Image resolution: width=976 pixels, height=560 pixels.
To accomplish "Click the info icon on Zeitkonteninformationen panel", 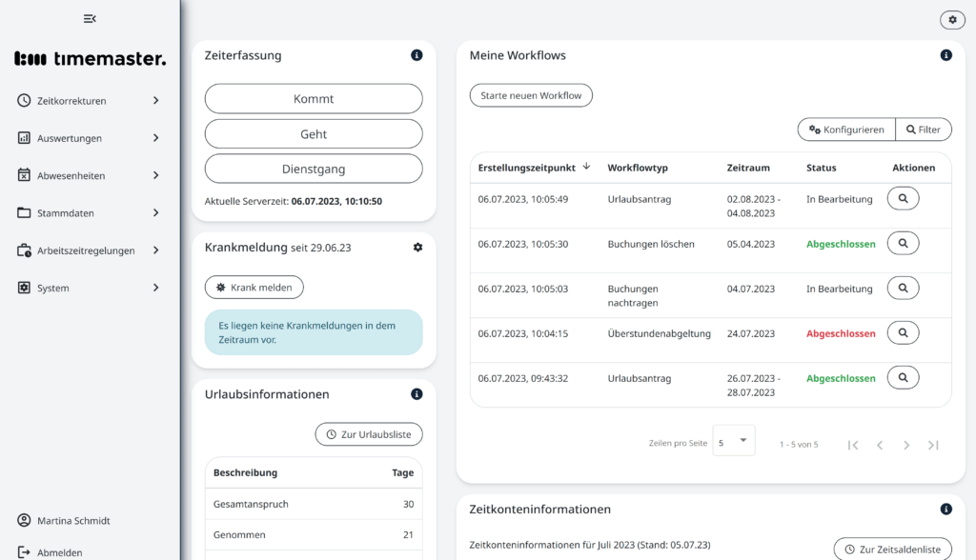I will tap(945, 509).
